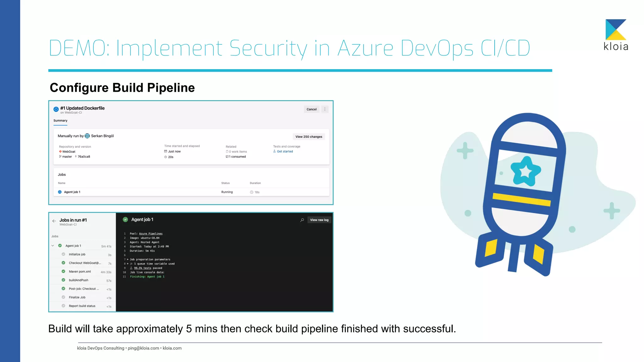
Task: Click the flask icon beside Get started
Action: (275, 151)
